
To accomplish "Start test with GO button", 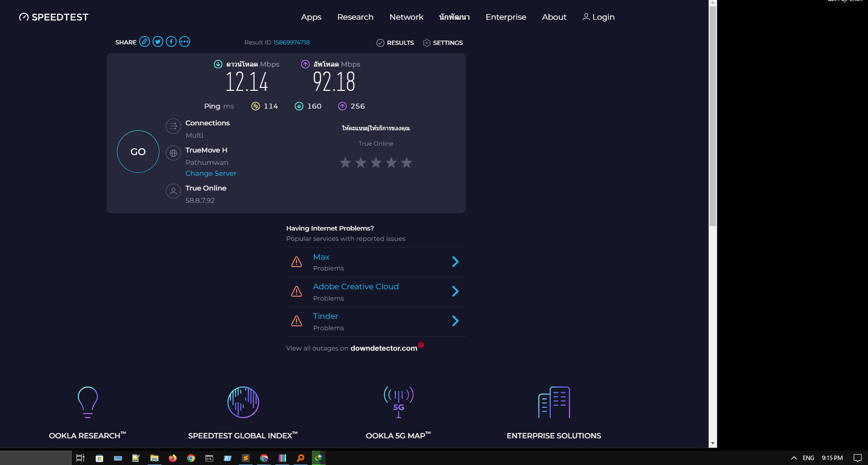I will pos(138,152).
